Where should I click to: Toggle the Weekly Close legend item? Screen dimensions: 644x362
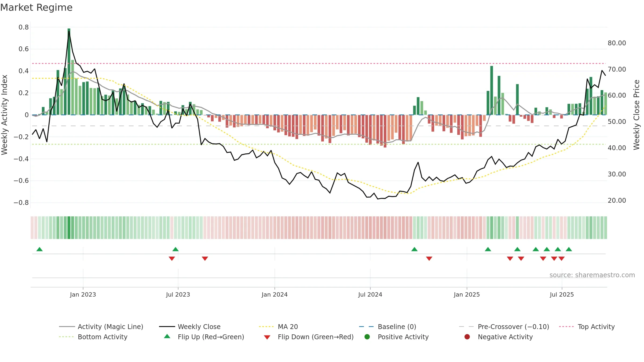pos(190,327)
